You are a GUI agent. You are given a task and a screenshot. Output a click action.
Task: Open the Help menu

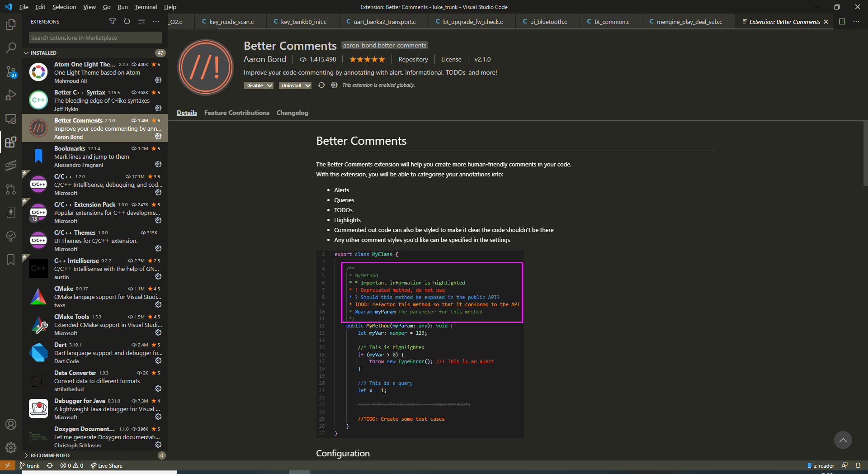click(x=170, y=7)
